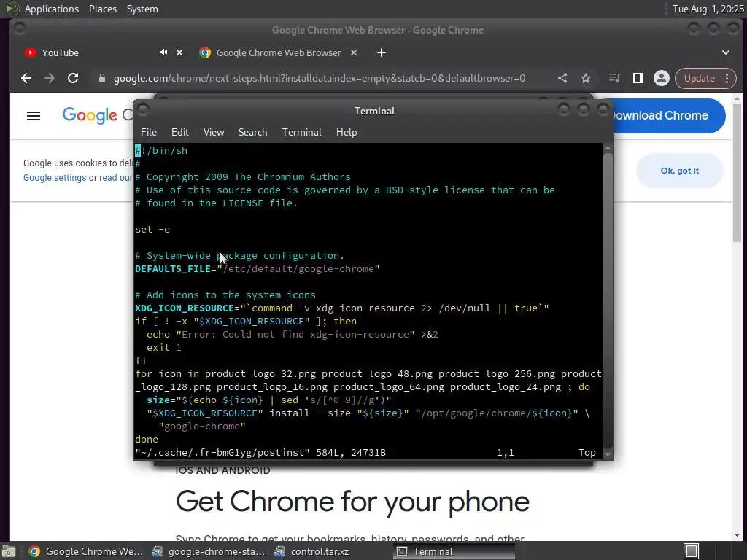
Task: Go back in Chrome browser
Action: click(26, 78)
